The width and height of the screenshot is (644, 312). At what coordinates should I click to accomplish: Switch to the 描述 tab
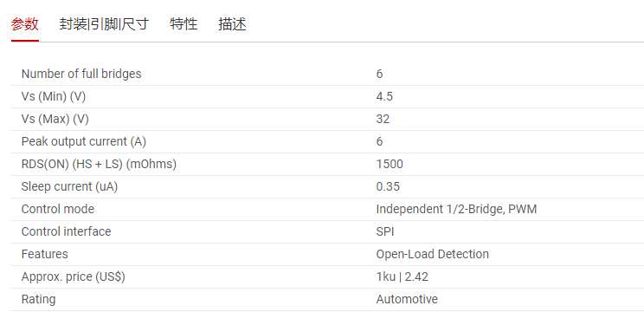click(x=232, y=24)
